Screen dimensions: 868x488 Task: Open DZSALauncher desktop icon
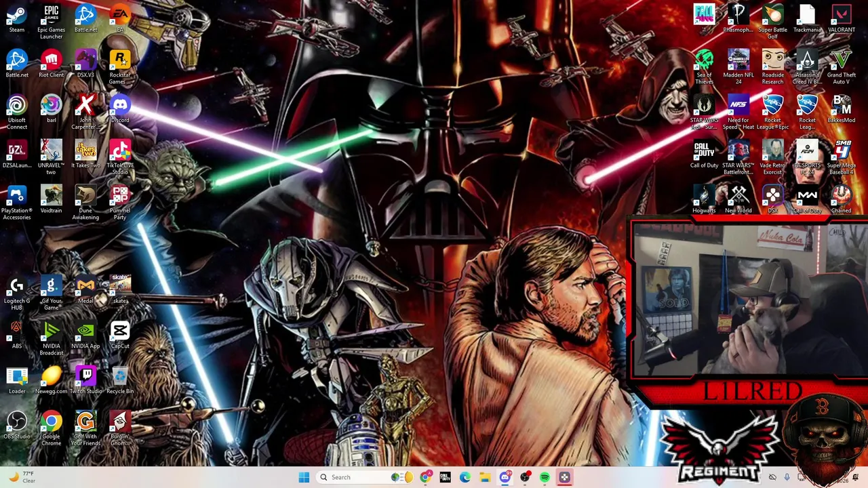[x=17, y=155]
